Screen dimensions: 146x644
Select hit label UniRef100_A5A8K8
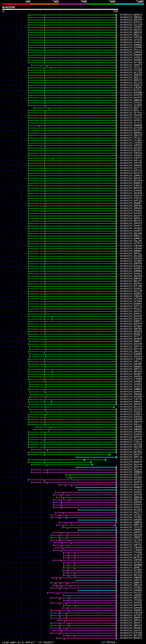[131, 55]
